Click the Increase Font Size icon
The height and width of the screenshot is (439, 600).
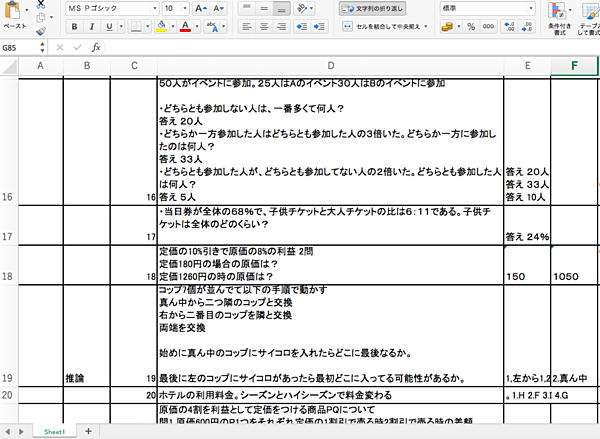204,8
